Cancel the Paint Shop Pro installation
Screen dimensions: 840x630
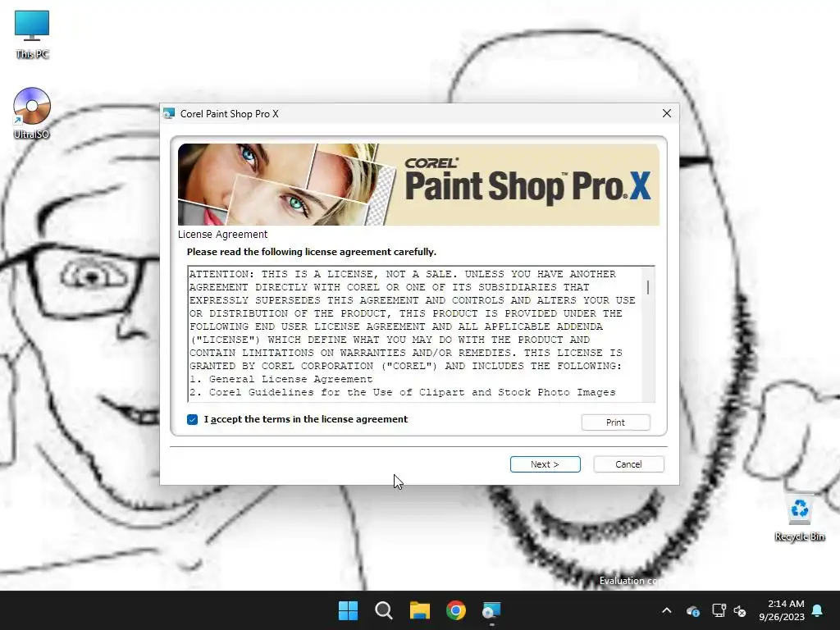point(628,464)
